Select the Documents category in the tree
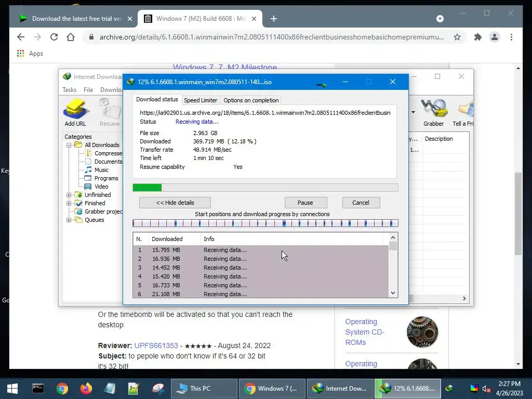The image size is (532, 399). 108,162
